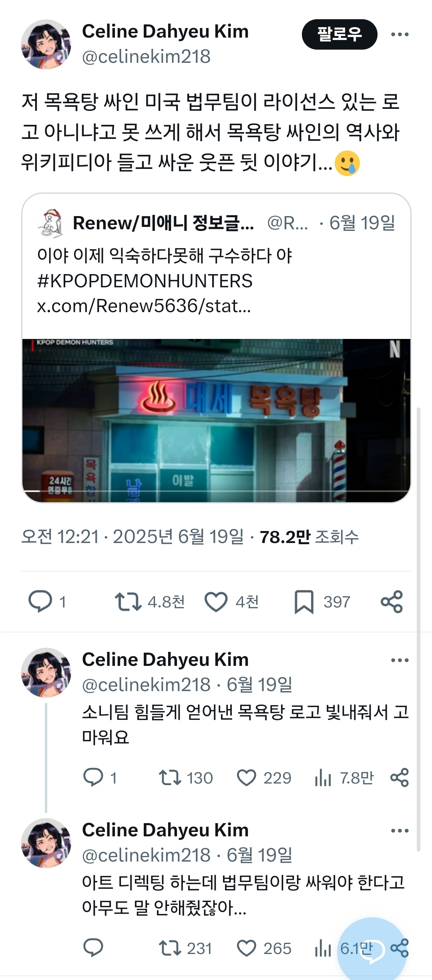Follow Celine Dahyeu Kim with 팔로우 button
The height and width of the screenshot is (980, 432).
pos(339,34)
